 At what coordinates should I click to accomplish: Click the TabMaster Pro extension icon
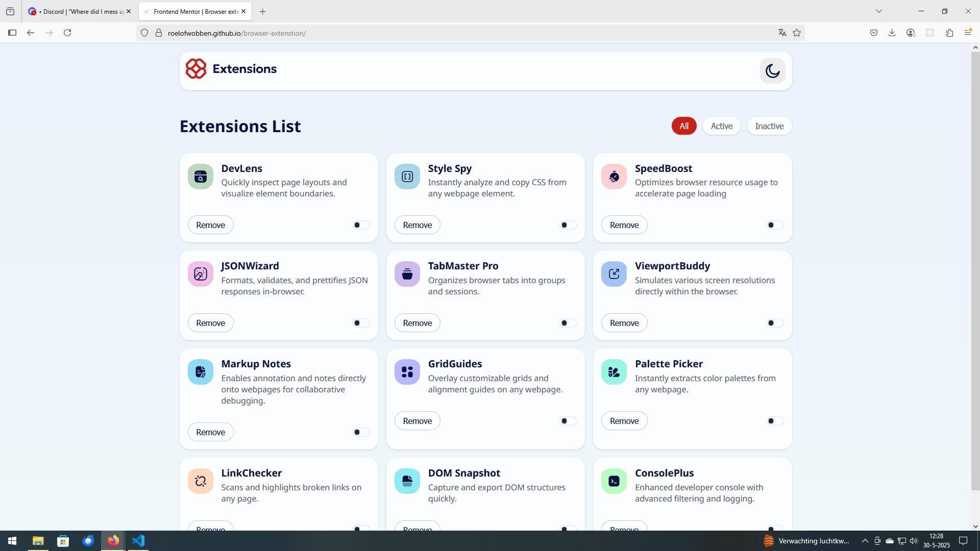(407, 274)
